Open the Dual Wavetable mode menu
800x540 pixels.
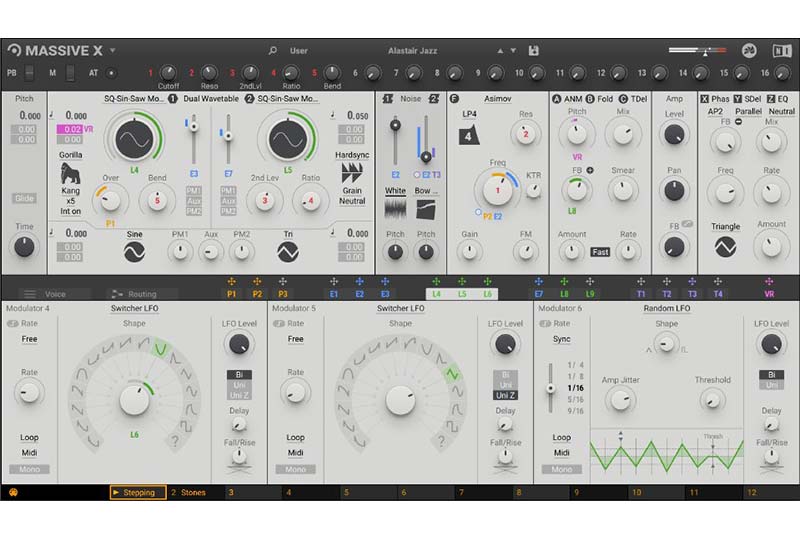pyautogui.click(x=211, y=99)
